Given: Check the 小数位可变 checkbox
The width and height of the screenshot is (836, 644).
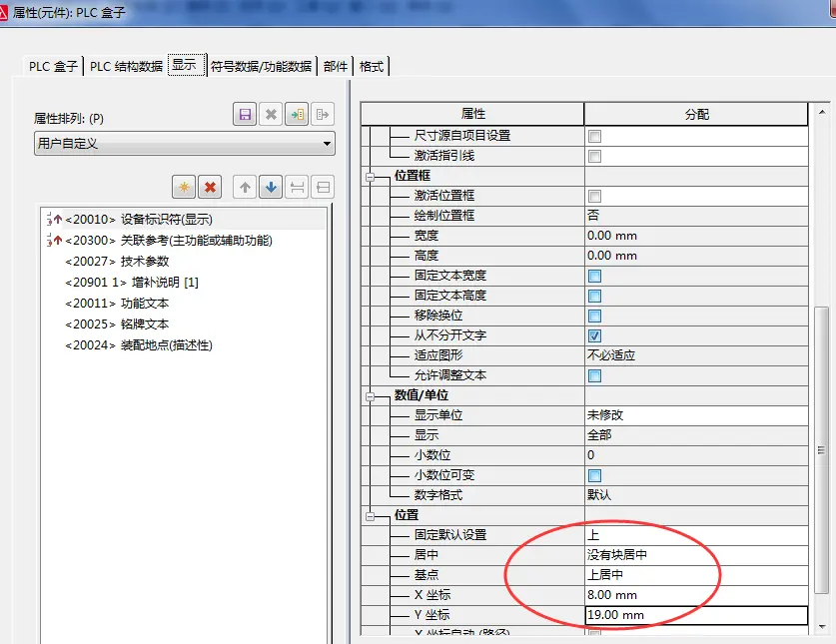Looking at the screenshot, I should click(594, 475).
